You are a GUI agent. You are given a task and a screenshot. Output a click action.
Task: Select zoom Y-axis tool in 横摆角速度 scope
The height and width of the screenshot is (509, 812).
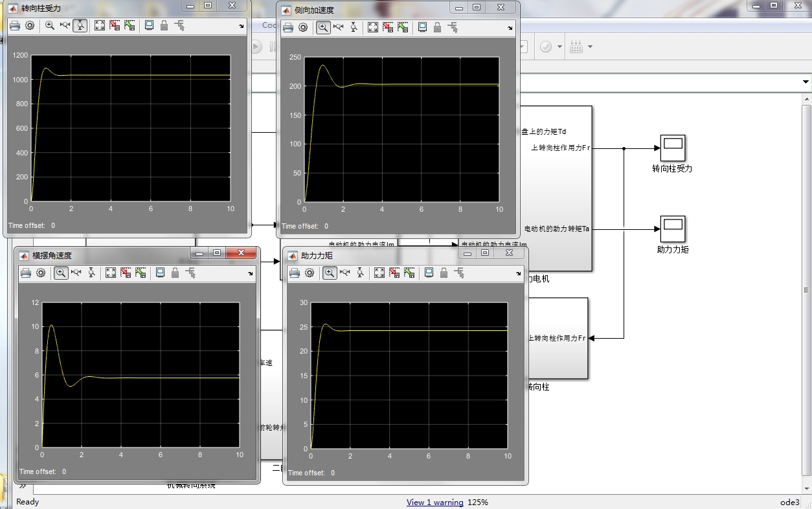coord(91,273)
